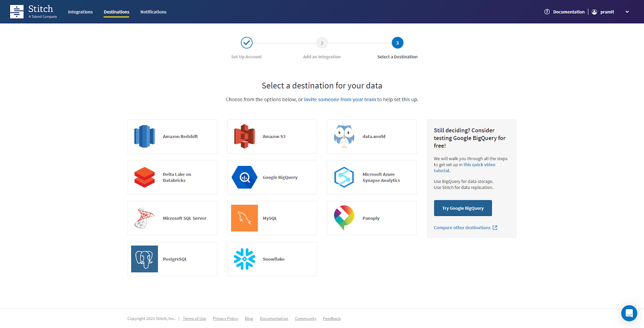
Task: Select the Microsoft SQL Server icon
Action: [144, 218]
